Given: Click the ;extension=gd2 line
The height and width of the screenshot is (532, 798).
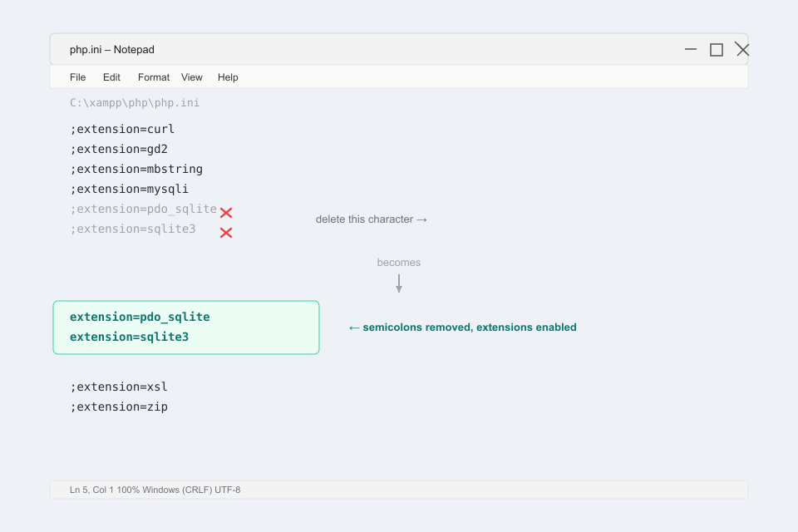Looking at the screenshot, I should tap(119, 149).
